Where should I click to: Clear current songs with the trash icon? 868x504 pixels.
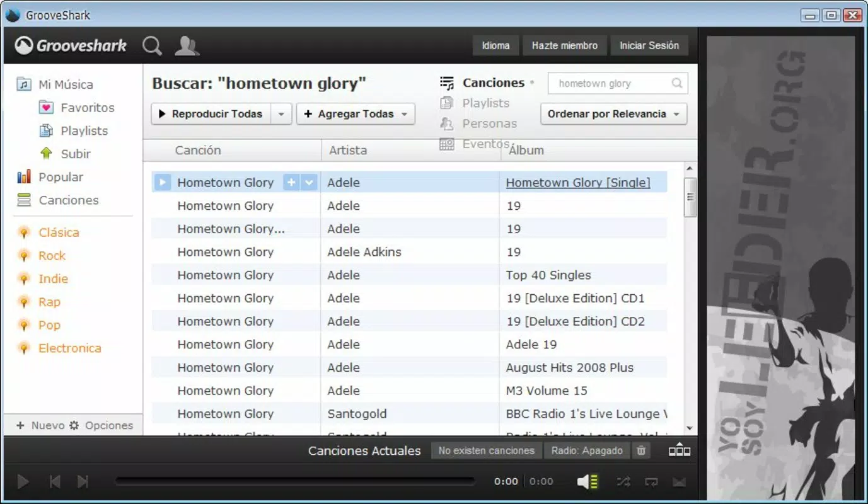641,450
